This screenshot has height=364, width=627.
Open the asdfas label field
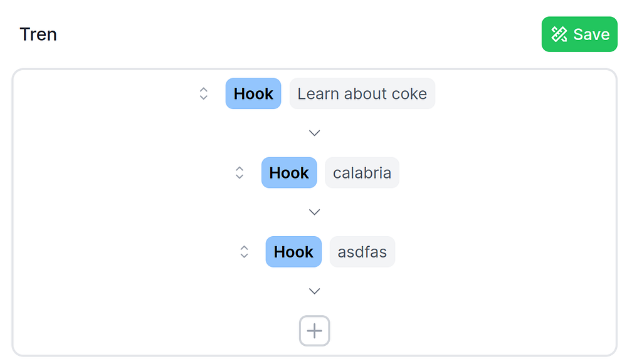click(362, 252)
